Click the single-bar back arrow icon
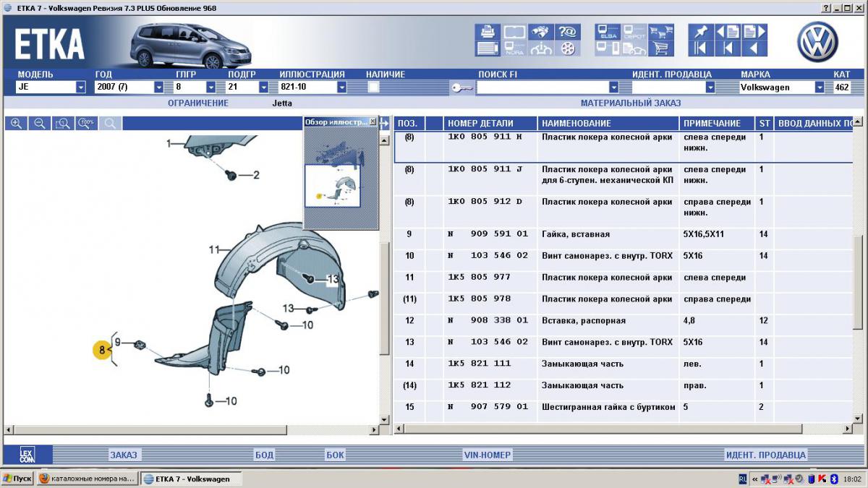The width and height of the screenshot is (868, 488). point(728,48)
